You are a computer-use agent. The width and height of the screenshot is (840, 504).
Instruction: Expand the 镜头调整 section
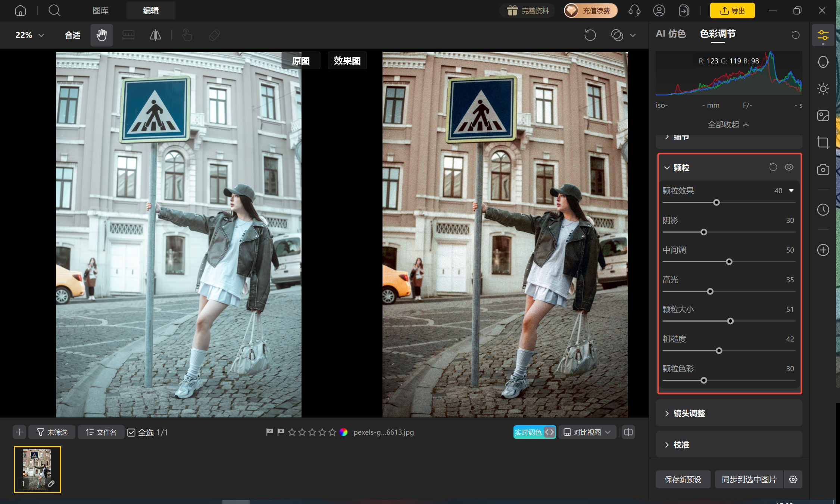(729, 413)
